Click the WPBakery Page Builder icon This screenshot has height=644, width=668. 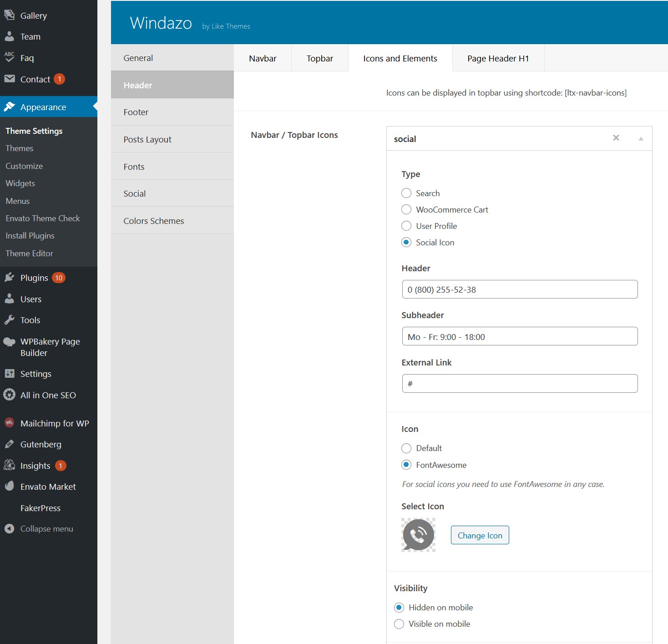tap(9, 342)
